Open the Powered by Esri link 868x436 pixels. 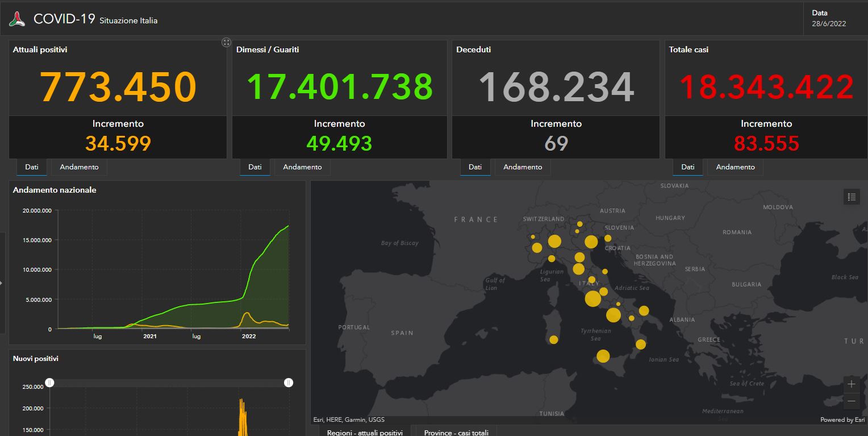click(842, 420)
